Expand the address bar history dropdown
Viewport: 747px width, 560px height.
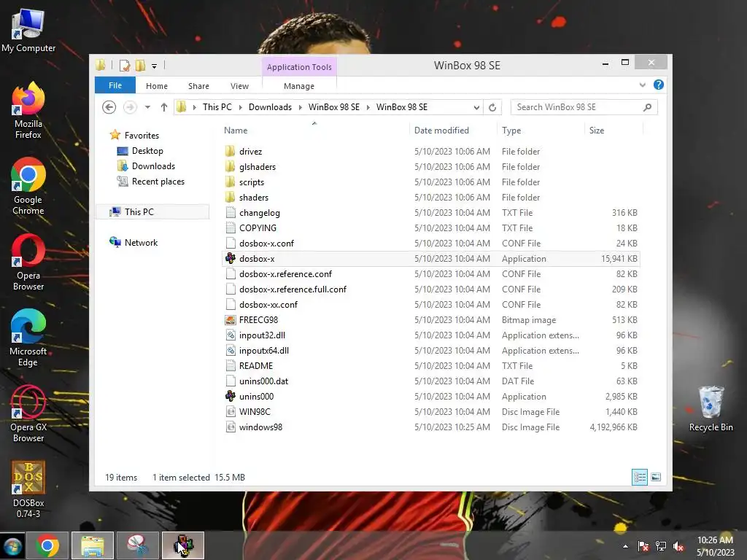pos(476,107)
